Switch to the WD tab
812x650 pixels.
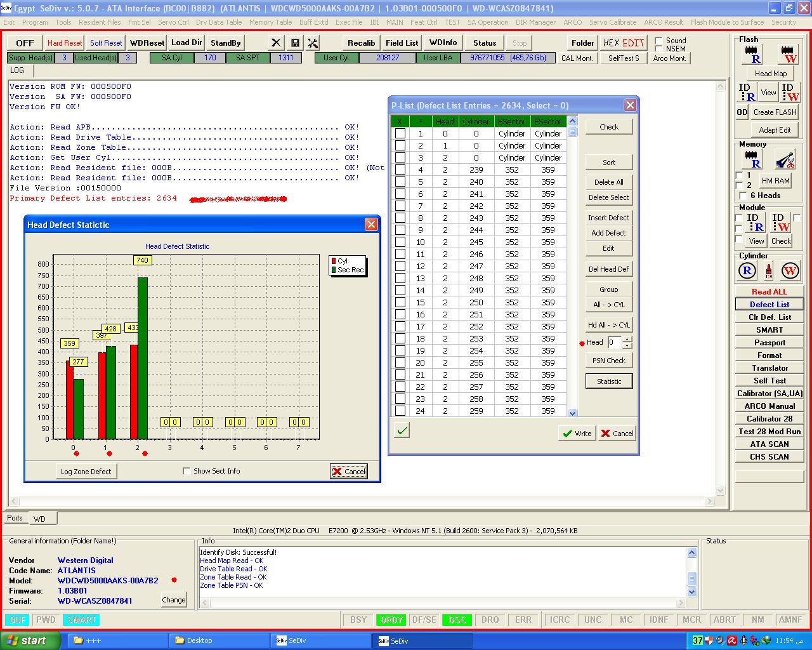[x=39, y=519]
